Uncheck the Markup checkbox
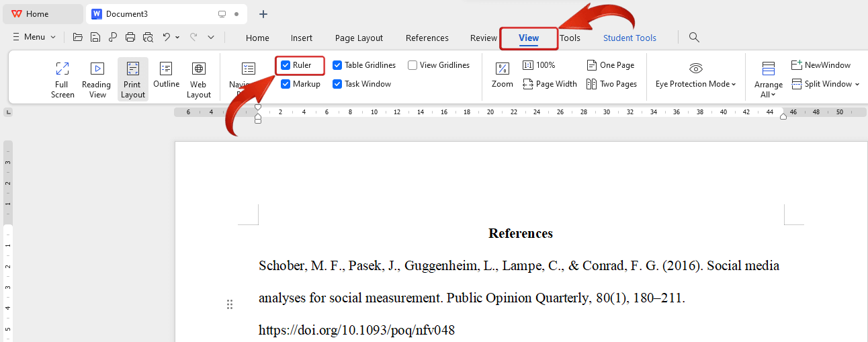 pyautogui.click(x=286, y=84)
